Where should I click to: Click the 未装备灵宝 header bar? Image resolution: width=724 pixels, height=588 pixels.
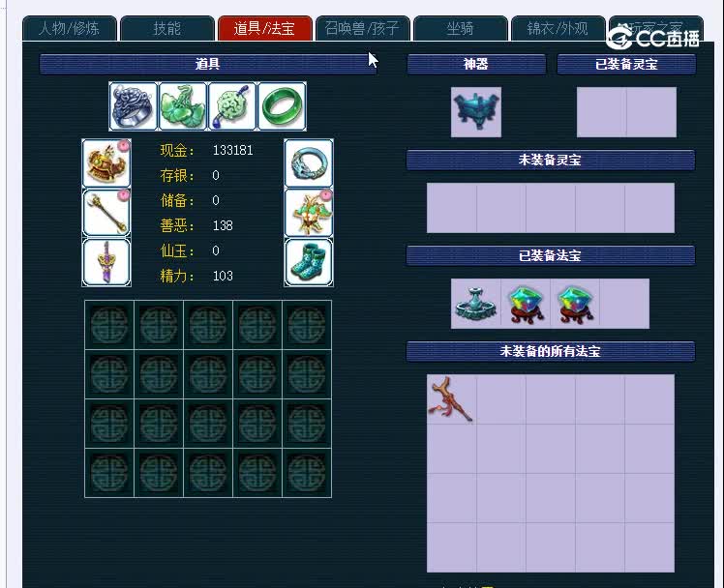551,160
